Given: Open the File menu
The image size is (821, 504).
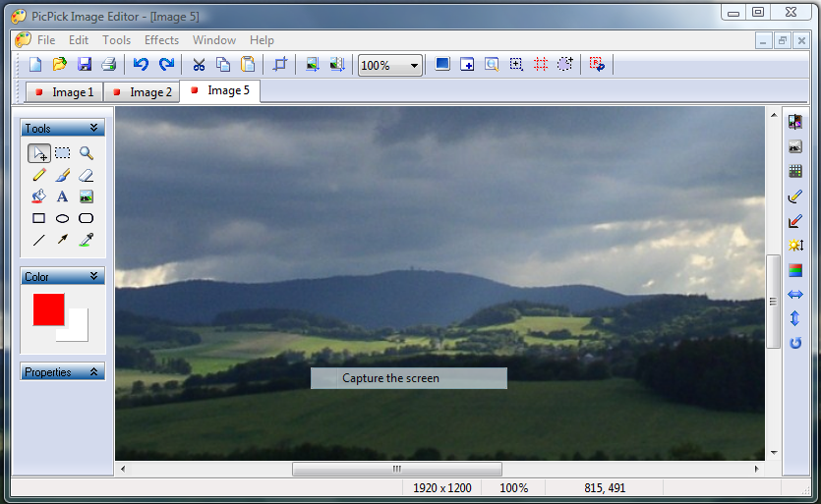Looking at the screenshot, I should (46, 40).
